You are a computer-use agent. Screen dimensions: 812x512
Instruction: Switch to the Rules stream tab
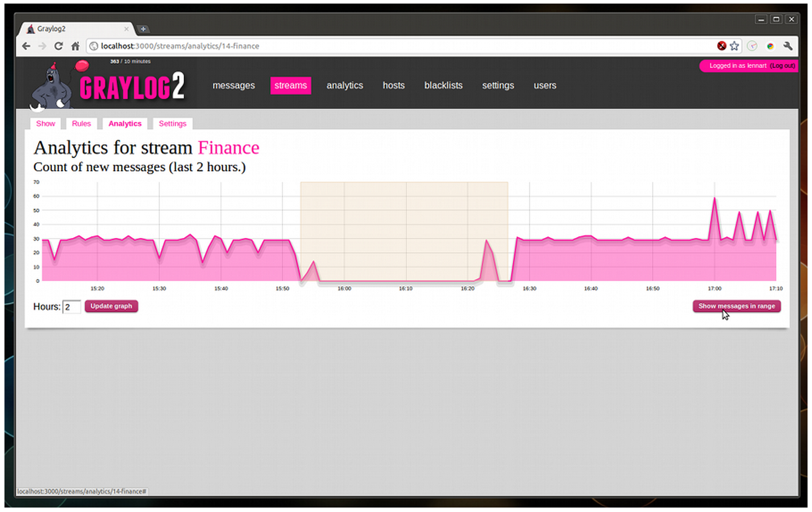tap(81, 124)
